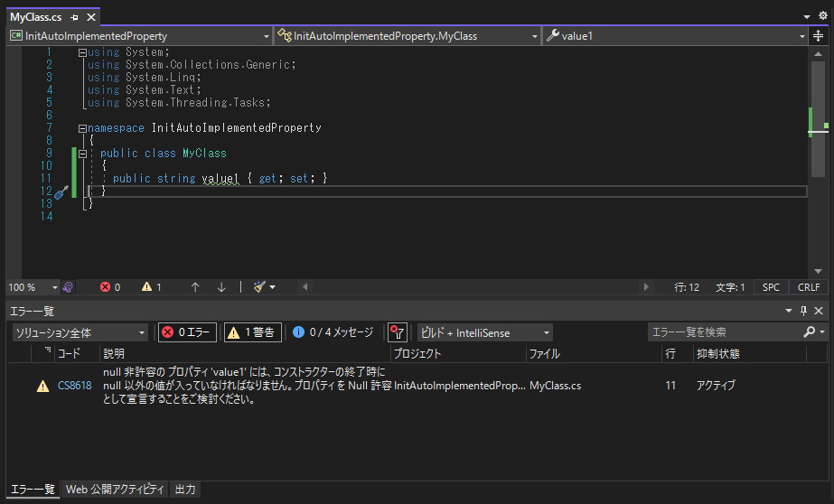Open the screwdriver quick actions icon
This screenshot has width=834, height=504.
(61, 191)
